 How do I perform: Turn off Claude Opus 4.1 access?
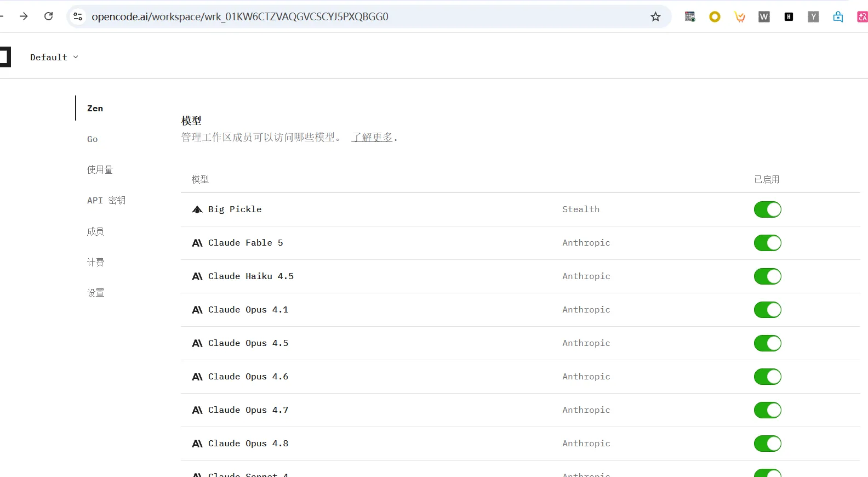[x=767, y=310]
